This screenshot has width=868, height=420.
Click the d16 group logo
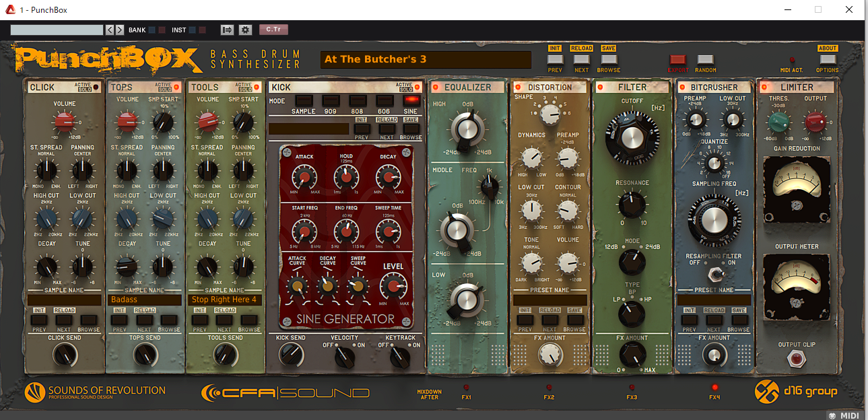coord(795,391)
